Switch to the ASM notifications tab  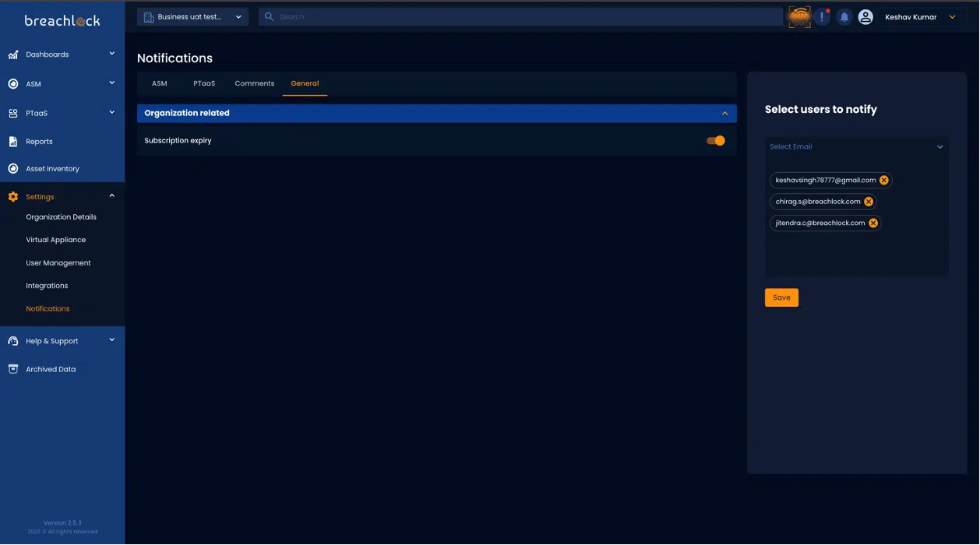click(x=160, y=83)
